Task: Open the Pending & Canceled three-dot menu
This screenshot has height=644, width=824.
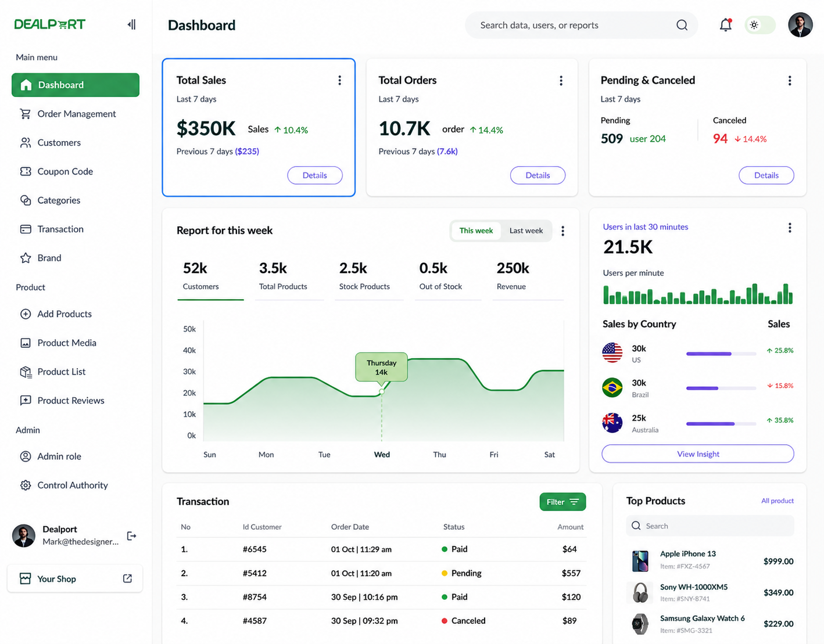Action: click(x=789, y=80)
